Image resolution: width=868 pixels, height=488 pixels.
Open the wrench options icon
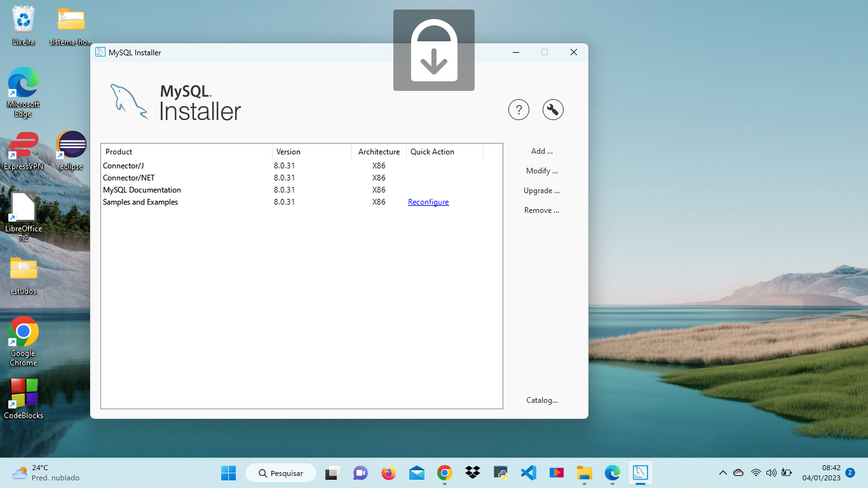tap(553, 110)
